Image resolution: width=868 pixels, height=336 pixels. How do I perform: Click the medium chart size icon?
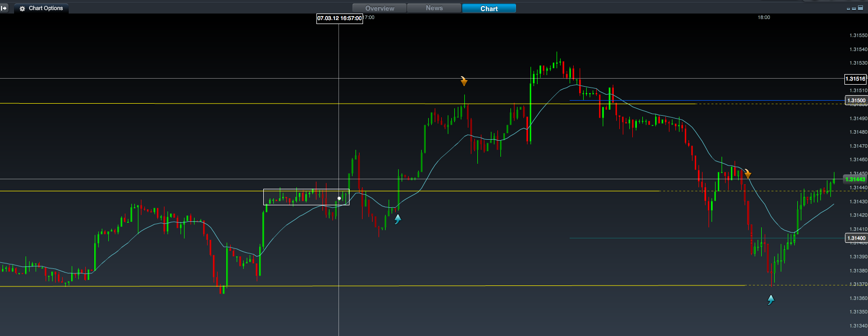pos(854,9)
